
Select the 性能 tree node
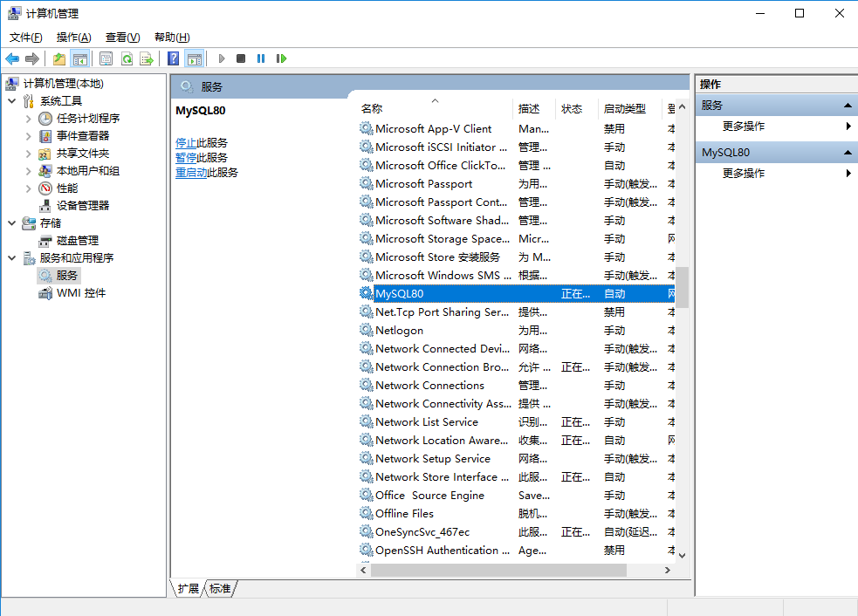click(67, 188)
